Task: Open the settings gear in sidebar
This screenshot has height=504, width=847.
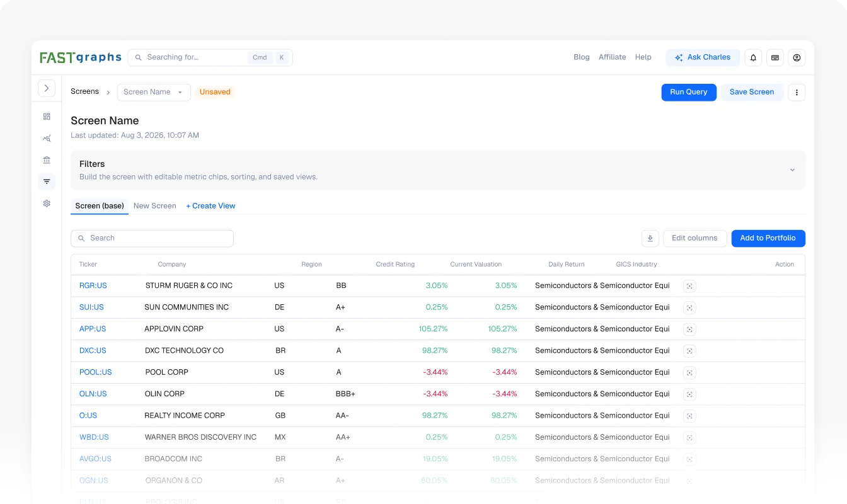Action: pyautogui.click(x=47, y=203)
